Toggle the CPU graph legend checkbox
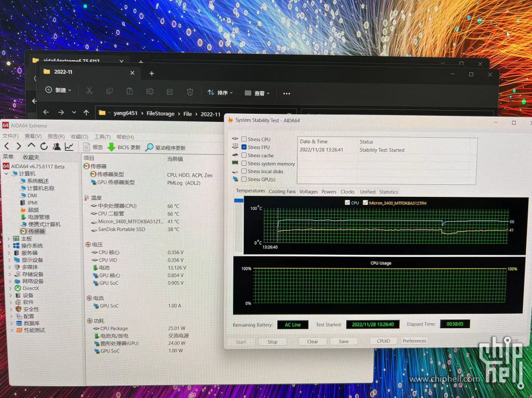This screenshot has height=398, width=532. [x=347, y=202]
